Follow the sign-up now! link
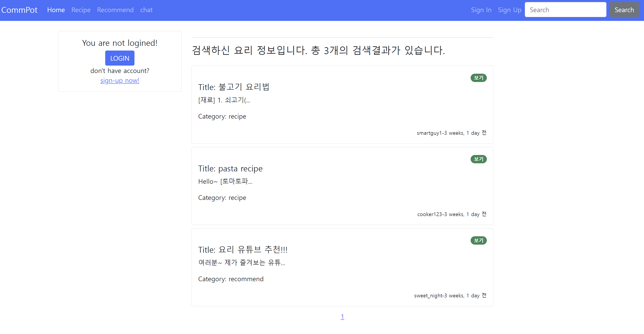644x334 pixels. pyautogui.click(x=119, y=80)
